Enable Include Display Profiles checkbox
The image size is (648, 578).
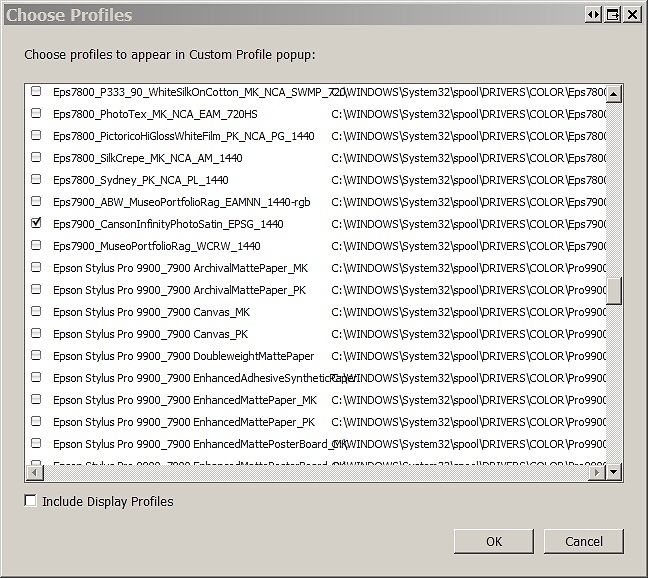pyautogui.click(x=30, y=500)
